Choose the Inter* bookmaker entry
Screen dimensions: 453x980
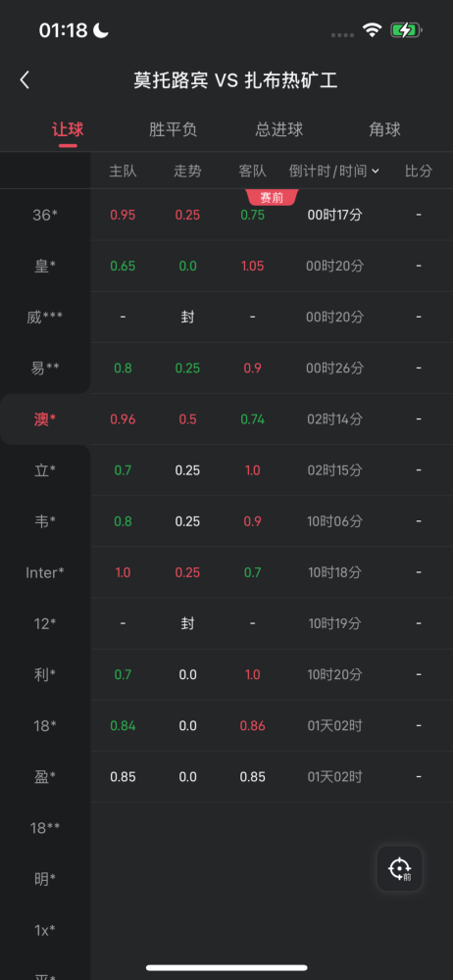pyautogui.click(x=45, y=572)
